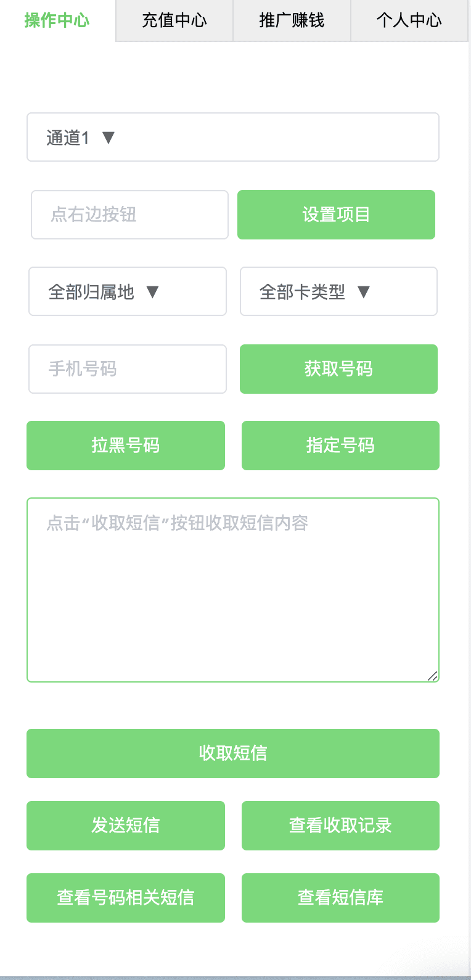Image resolution: width=471 pixels, height=980 pixels.
Task: Click 查看号码相关短信 button
Action: pyautogui.click(x=126, y=898)
